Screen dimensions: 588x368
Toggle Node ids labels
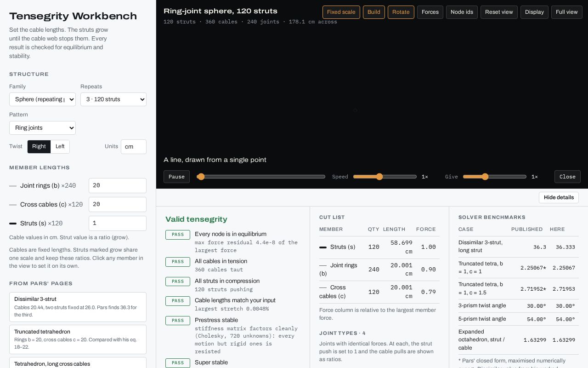[x=462, y=12]
